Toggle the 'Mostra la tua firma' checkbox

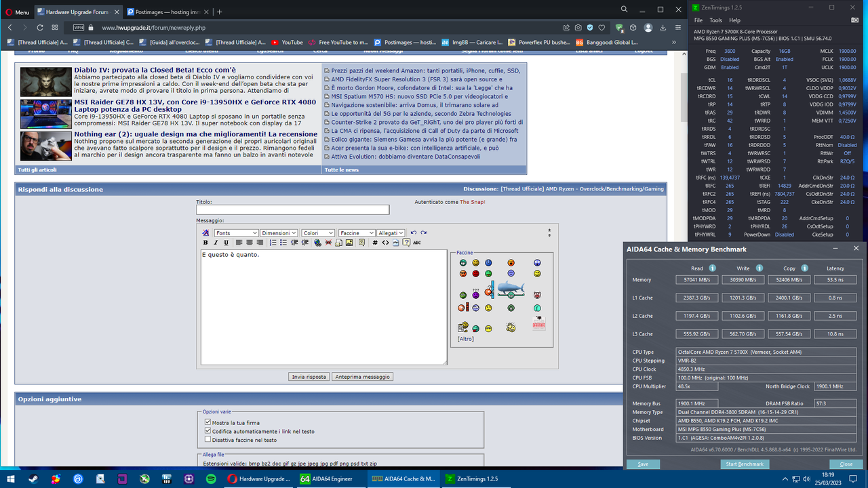(x=208, y=422)
